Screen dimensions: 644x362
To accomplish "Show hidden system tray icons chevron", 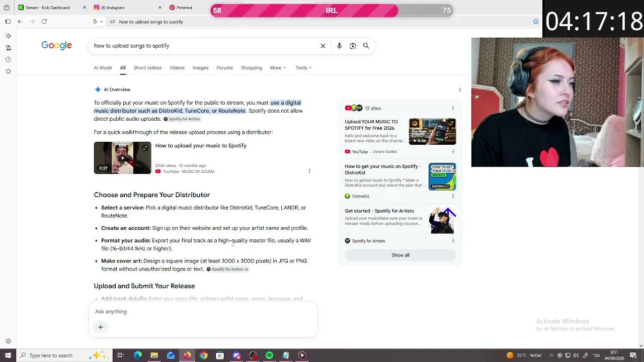I will 552,355.
